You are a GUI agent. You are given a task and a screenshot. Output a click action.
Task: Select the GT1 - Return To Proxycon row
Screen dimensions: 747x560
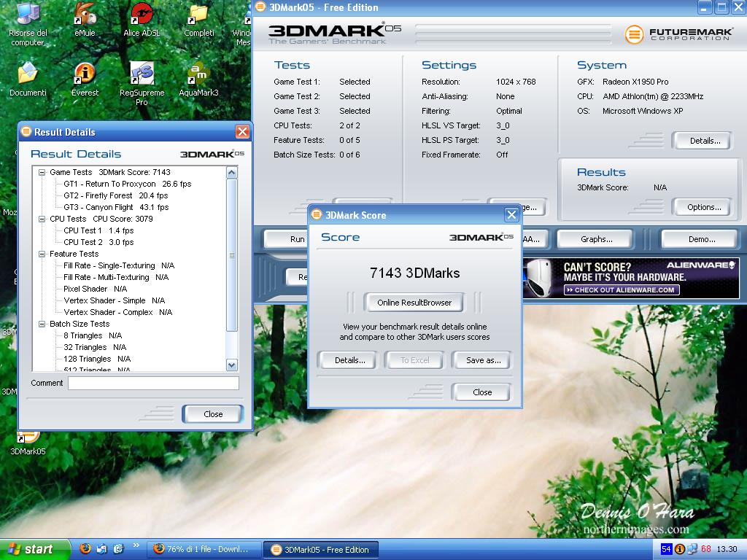pos(127,184)
